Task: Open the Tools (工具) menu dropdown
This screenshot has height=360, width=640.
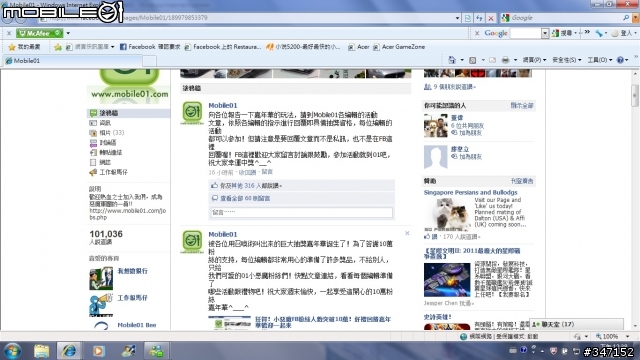Action: (x=599, y=60)
